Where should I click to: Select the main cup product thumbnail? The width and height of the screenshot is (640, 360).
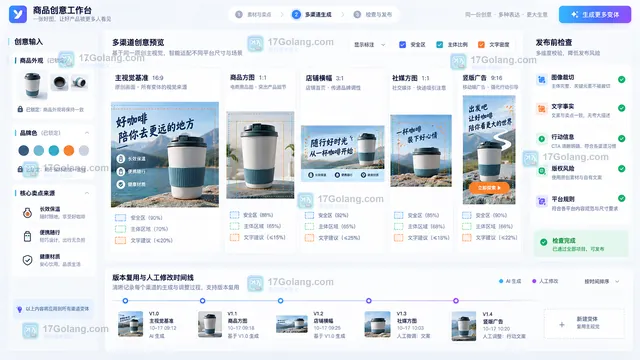coord(33,85)
